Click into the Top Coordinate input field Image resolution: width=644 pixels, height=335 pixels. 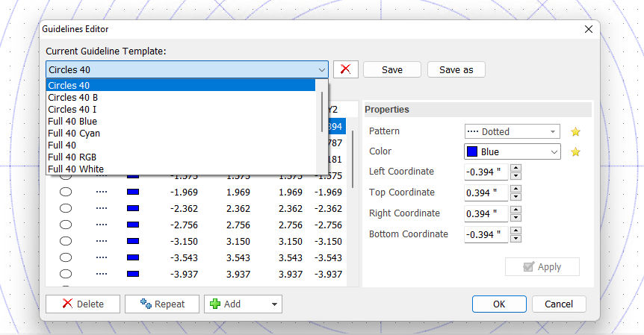coord(486,192)
